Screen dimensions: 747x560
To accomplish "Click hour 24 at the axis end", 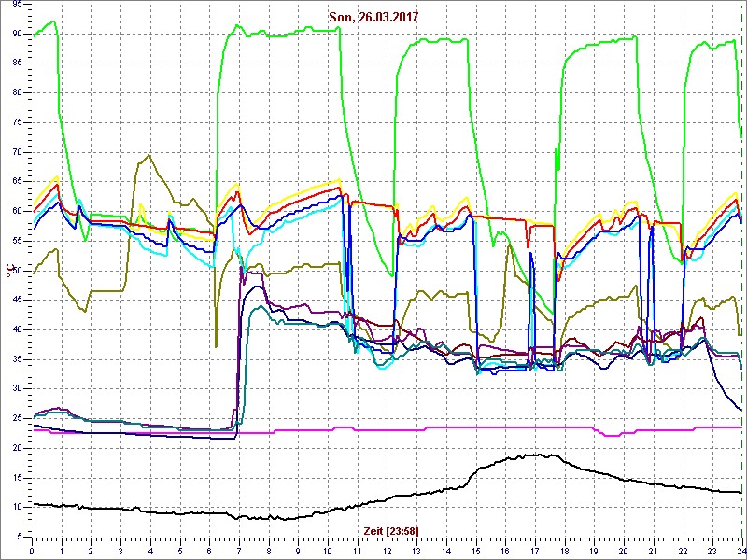I will (x=740, y=551).
